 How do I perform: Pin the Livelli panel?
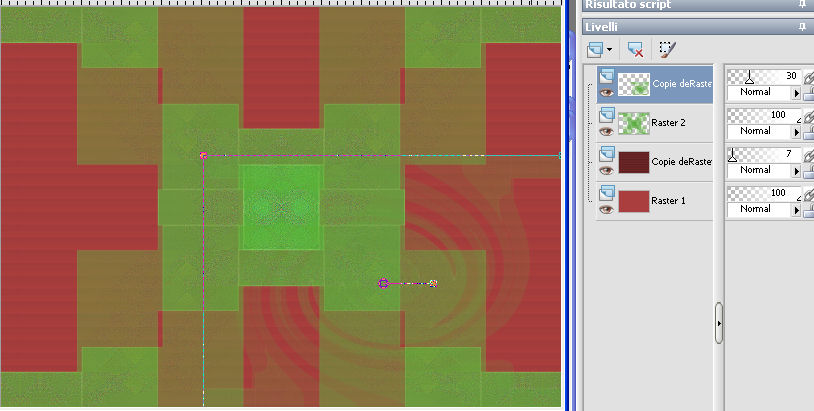(802, 26)
